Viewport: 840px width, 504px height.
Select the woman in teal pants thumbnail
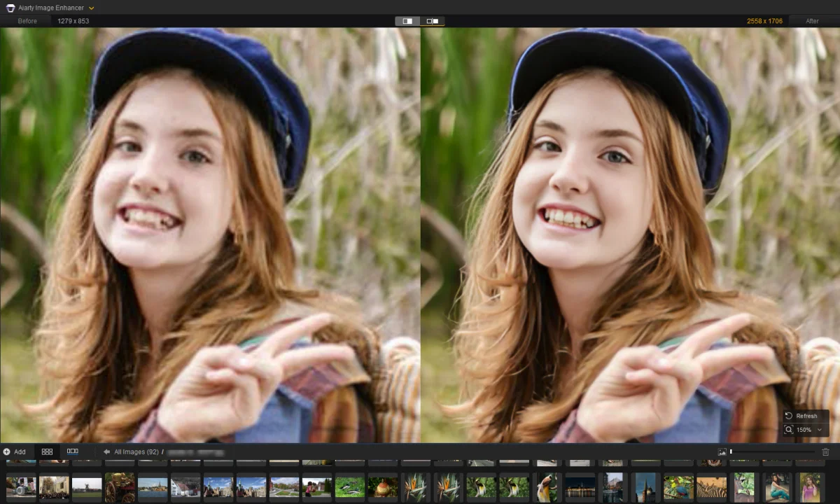(777, 486)
